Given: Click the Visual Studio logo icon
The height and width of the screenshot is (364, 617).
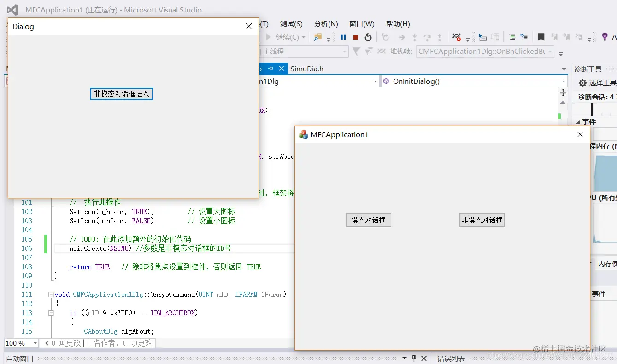Looking at the screenshot, I should (13, 10).
